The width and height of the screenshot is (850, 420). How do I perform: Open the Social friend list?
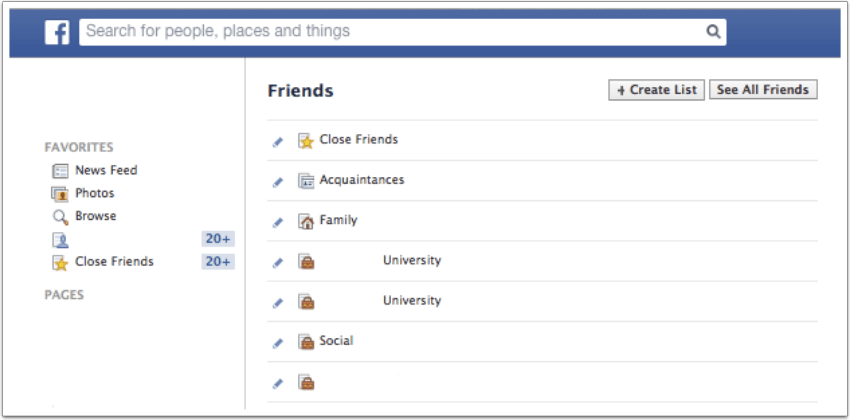pos(336,341)
